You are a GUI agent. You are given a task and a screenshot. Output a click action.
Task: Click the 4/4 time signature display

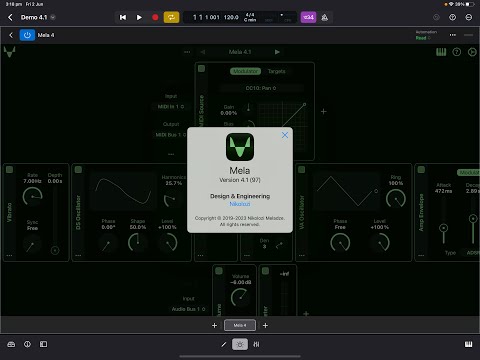click(250, 15)
